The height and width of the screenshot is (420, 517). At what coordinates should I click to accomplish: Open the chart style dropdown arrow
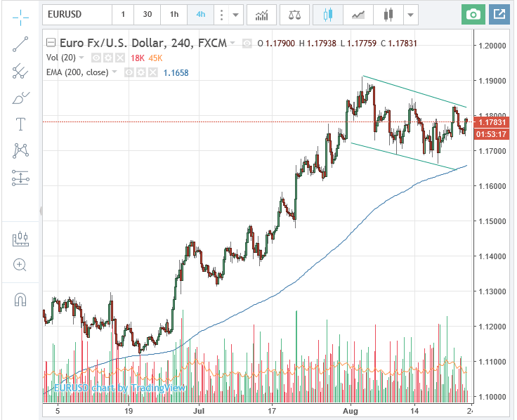tap(410, 15)
